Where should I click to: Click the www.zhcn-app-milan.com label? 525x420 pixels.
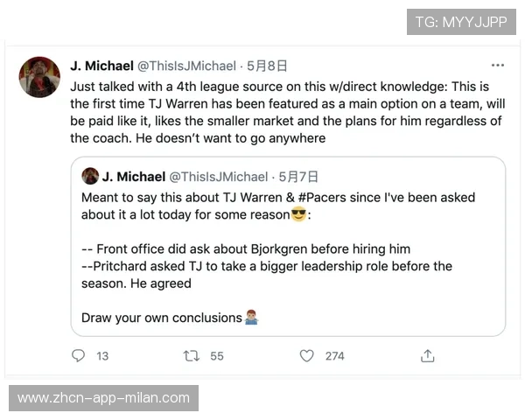tap(104, 398)
